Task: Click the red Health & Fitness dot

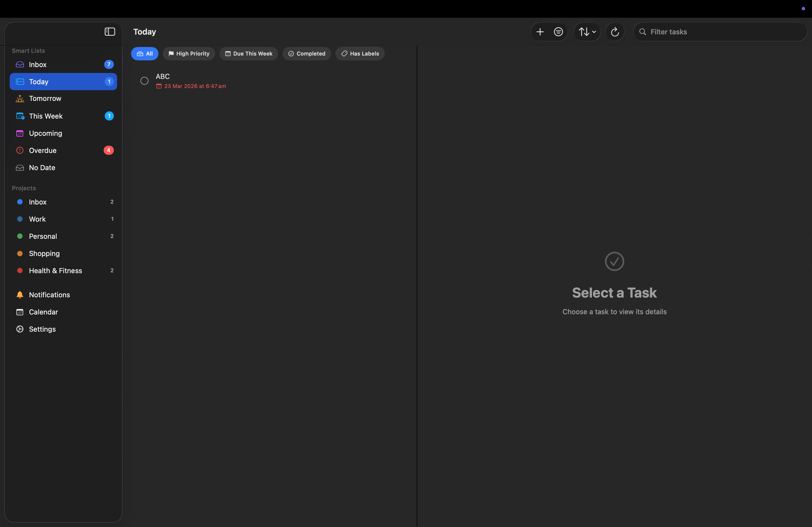Action: [x=20, y=271]
